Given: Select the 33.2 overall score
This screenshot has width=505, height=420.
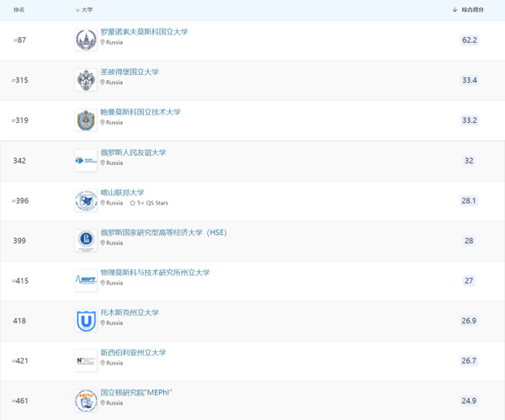Looking at the screenshot, I should tap(470, 120).
